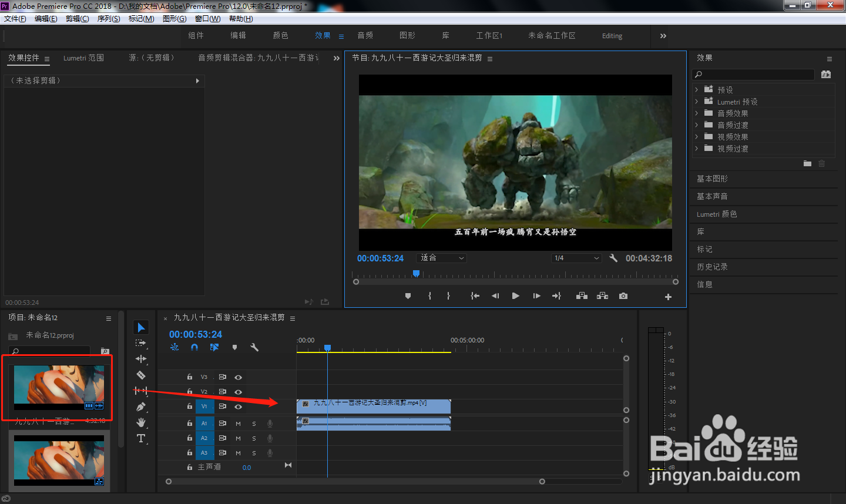Click nest sequence toggle icon in timeline
This screenshot has width=846, height=504.
click(x=174, y=347)
